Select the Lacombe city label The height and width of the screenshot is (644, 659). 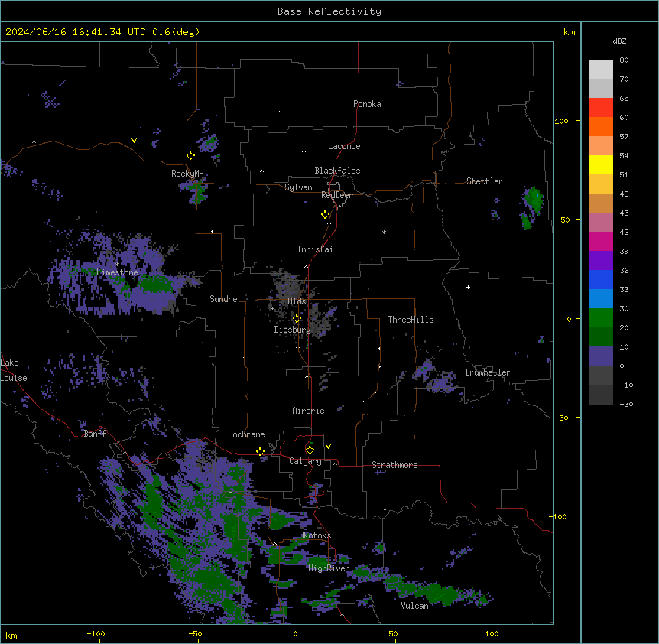tap(344, 146)
